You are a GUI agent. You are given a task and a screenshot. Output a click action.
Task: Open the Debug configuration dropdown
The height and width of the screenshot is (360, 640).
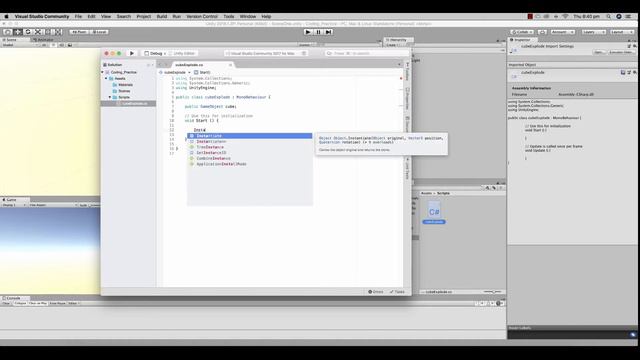[156, 53]
